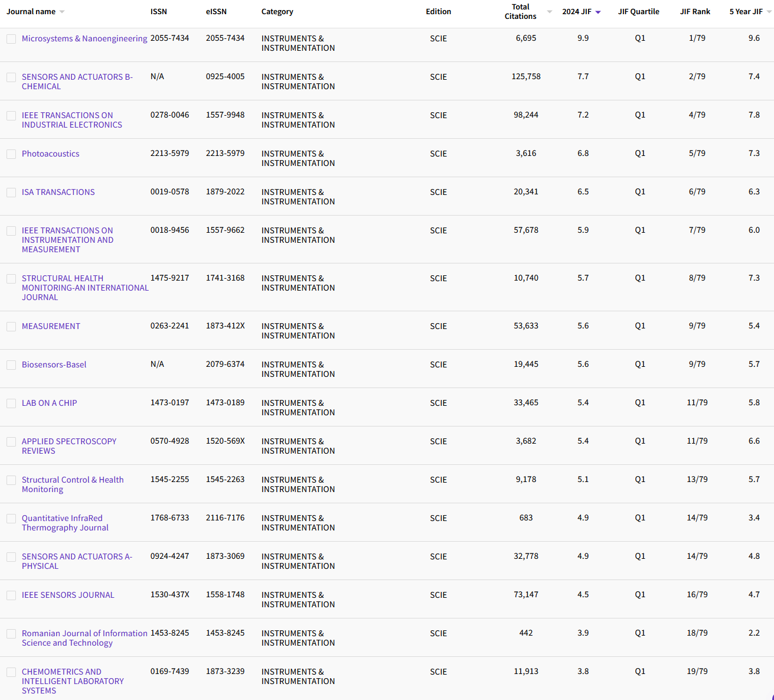The image size is (774, 700).
Task: Tick the checkbox beside Photoacoustics
Action: click(x=11, y=154)
